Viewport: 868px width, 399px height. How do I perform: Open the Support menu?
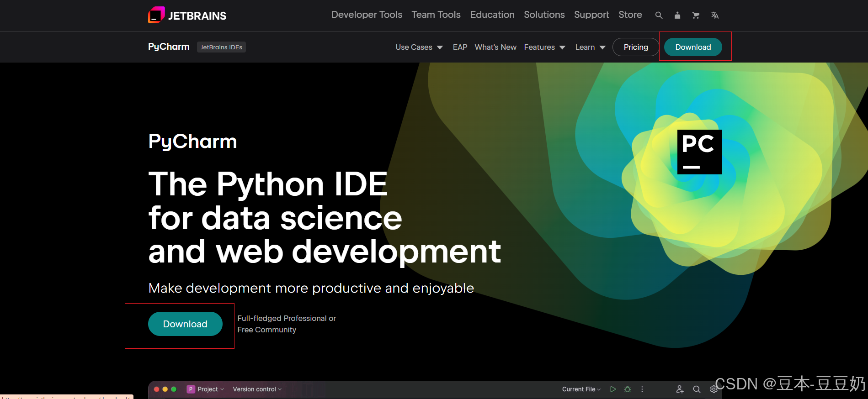click(591, 15)
